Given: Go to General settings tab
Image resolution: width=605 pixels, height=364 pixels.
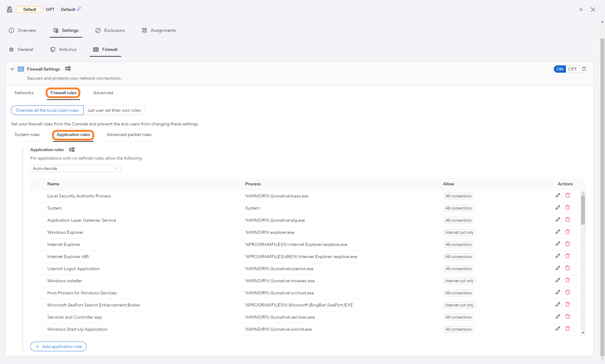Looking at the screenshot, I should (x=21, y=49).
